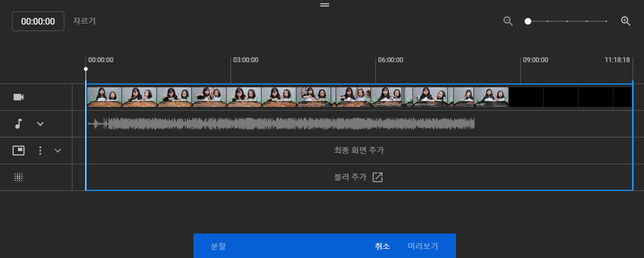The image size is (644, 258).
Task: Click the 자르기 trim button
Action: pyautogui.click(x=84, y=21)
